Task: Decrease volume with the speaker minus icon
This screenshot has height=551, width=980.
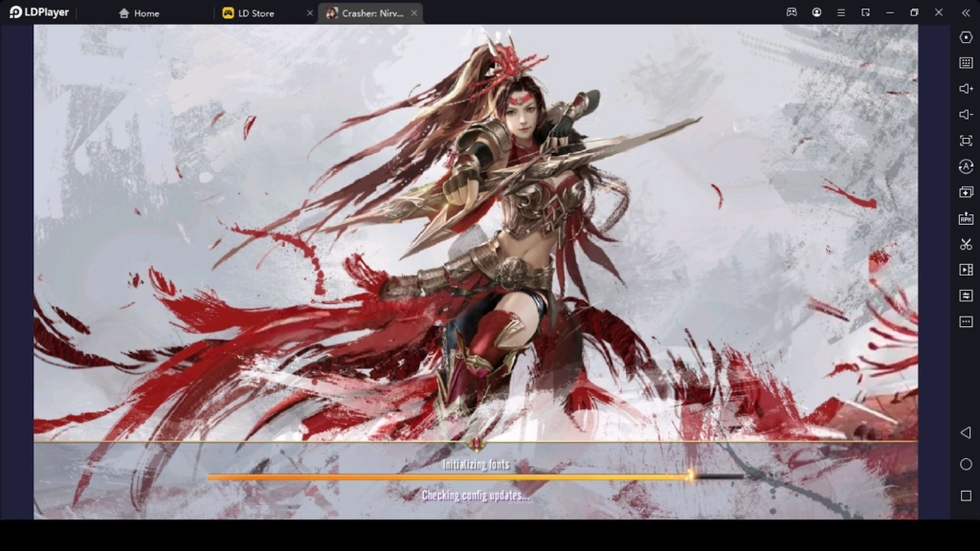Action: tap(966, 115)
